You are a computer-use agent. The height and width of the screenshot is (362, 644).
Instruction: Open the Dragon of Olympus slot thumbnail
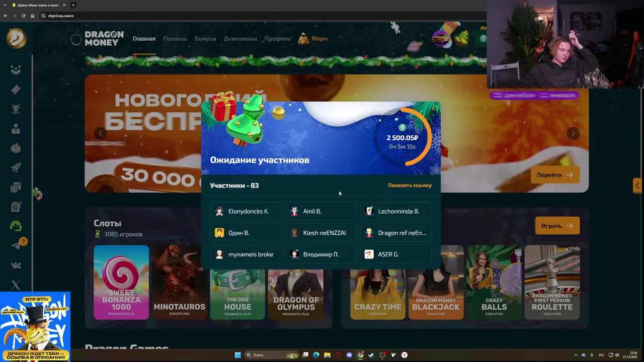click(296, 282)
